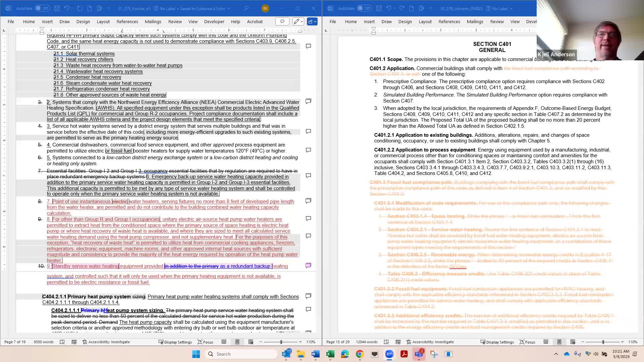Toggle AutoSave switch in Johnson document
The height and width of the screenshot is (362, 644).
364,8
